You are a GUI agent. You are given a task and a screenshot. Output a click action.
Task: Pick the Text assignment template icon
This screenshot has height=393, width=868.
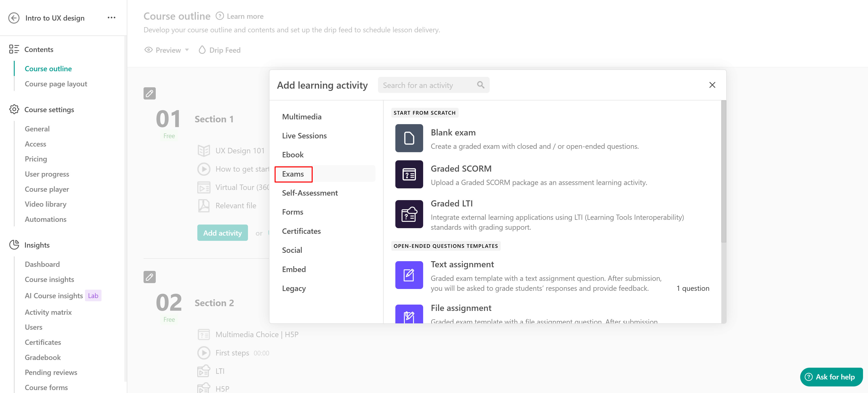[x=409, y=275]
